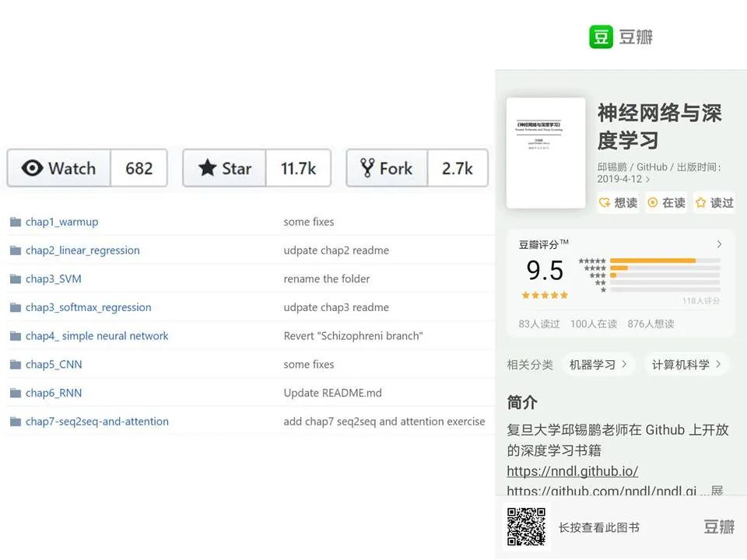Click the chap6_RNN folder icon

(16, 394)
